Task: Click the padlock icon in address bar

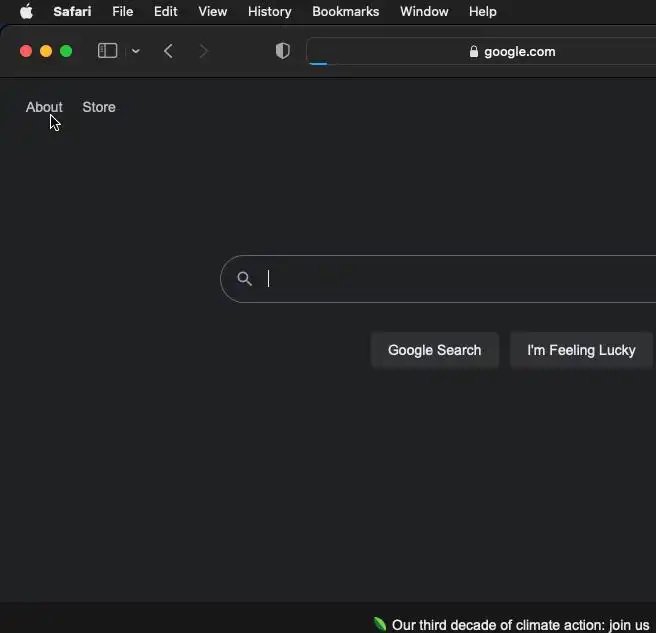Action: [x=474, y=51]
